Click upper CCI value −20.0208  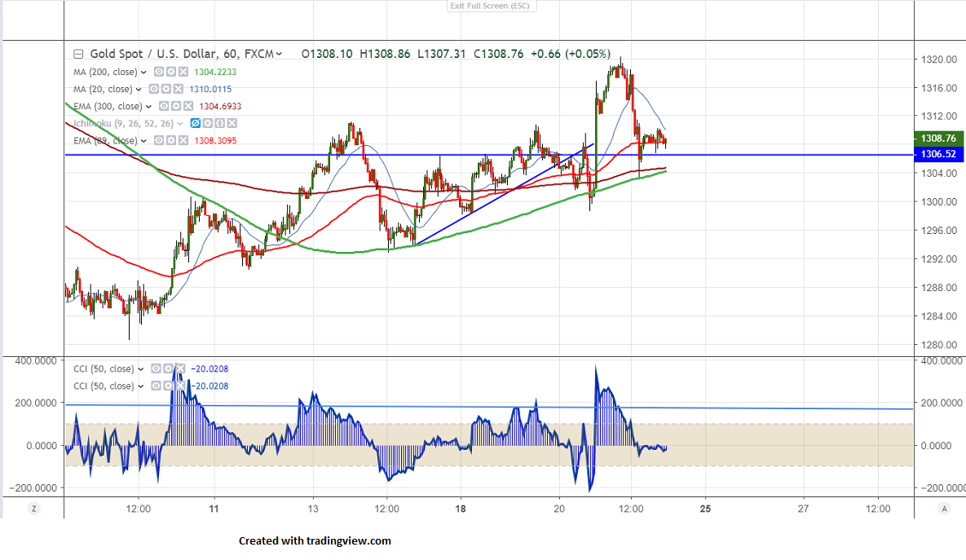[210, 368]
